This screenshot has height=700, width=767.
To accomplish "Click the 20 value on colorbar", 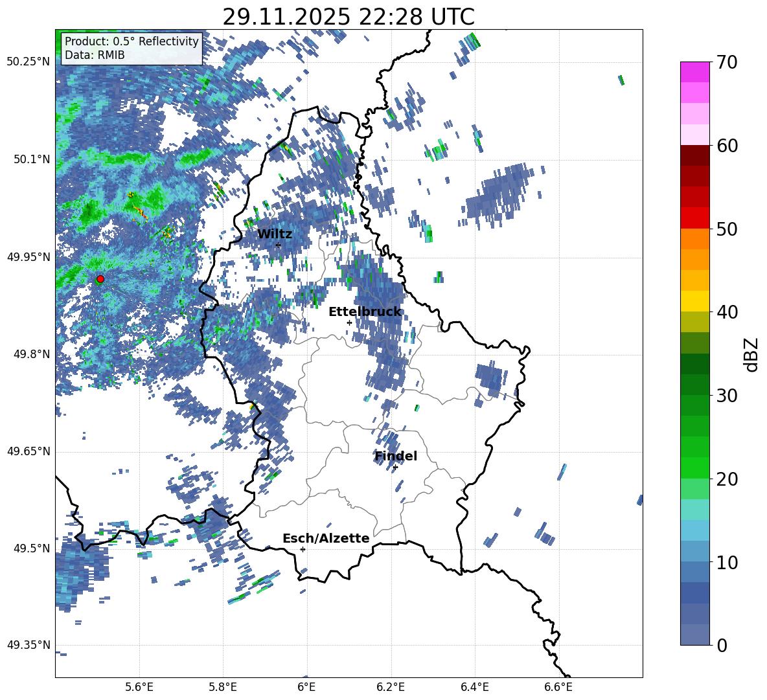I will pyautogui.click(x=727, y=479).
